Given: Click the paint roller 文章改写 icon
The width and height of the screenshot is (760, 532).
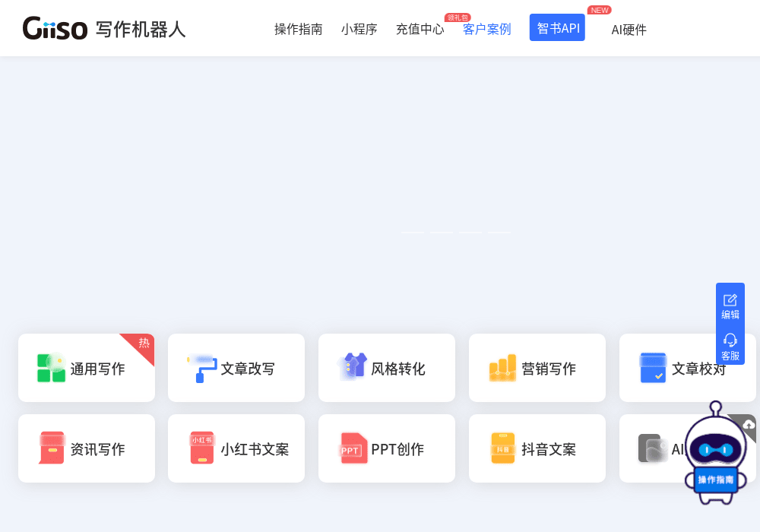Looking at the screenshot, I should click(x=201, y=369).
